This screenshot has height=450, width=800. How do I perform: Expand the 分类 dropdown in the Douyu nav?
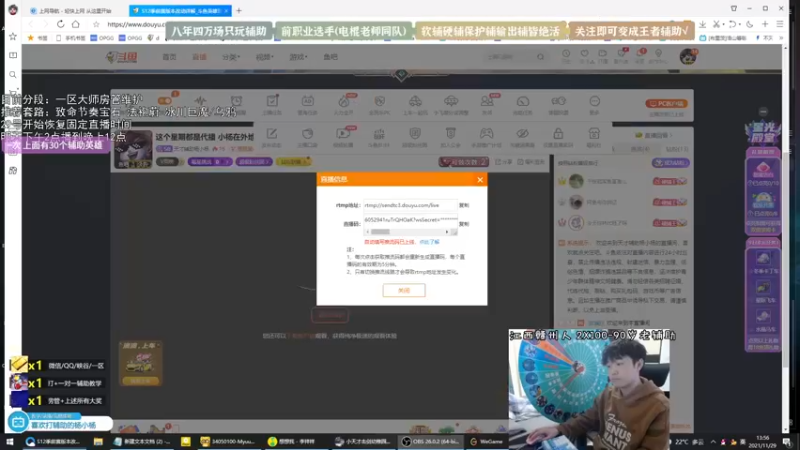click(231, 57)
